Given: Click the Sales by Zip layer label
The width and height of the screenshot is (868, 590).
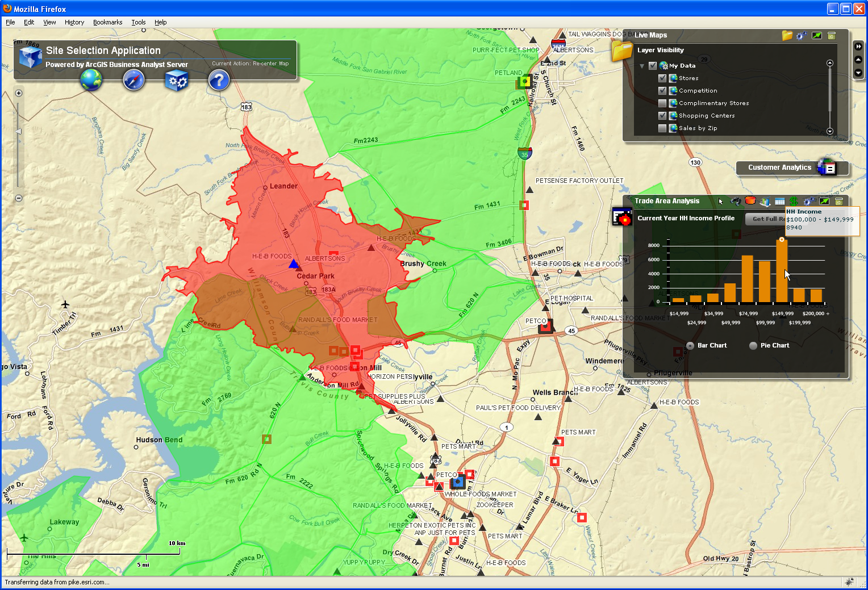Looking at the screenshot, I should pos(698,128).
